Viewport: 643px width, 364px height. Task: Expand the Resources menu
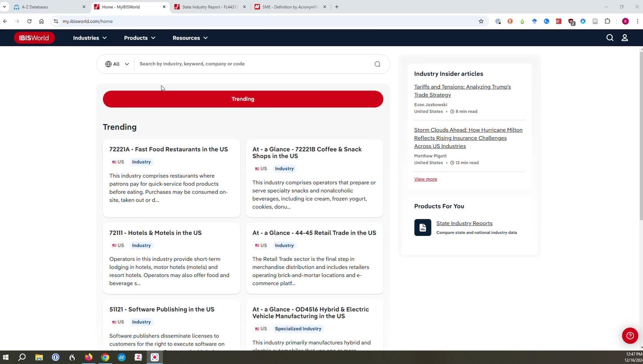[190, 38]
